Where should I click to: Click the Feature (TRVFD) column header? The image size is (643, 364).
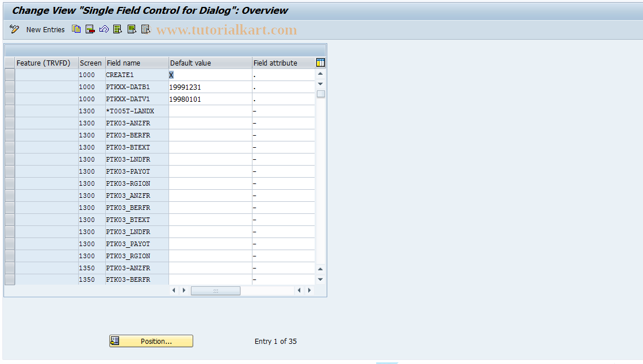point(47,63)
